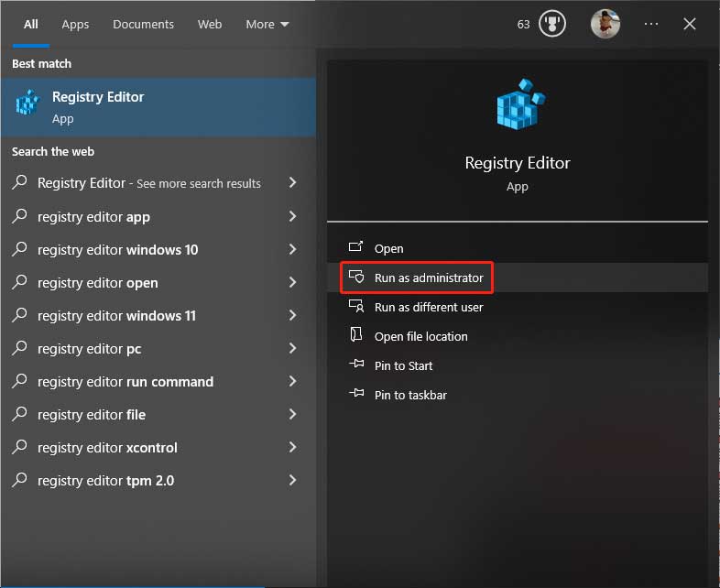
Task: Switch to the Documents tab
Action: (143, 25)
